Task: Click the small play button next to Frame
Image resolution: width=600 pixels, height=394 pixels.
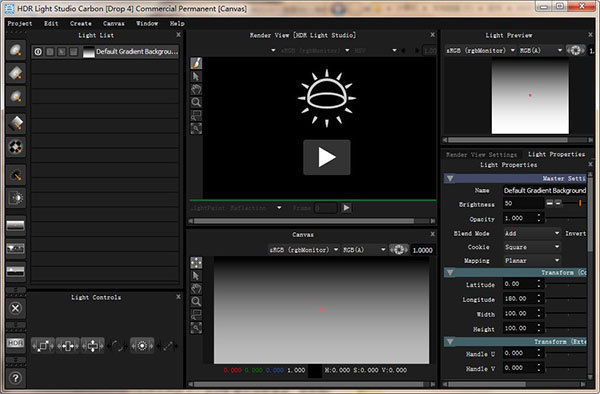Action: point(346,208)
